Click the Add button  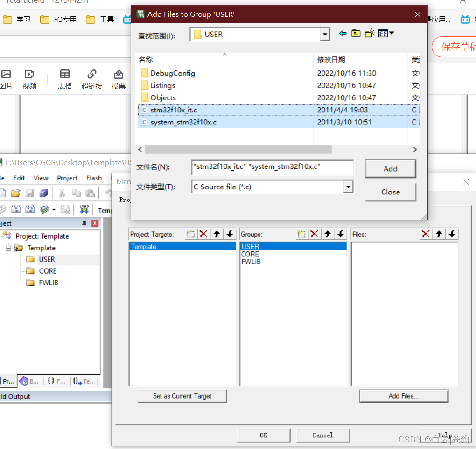coord(391,169)
